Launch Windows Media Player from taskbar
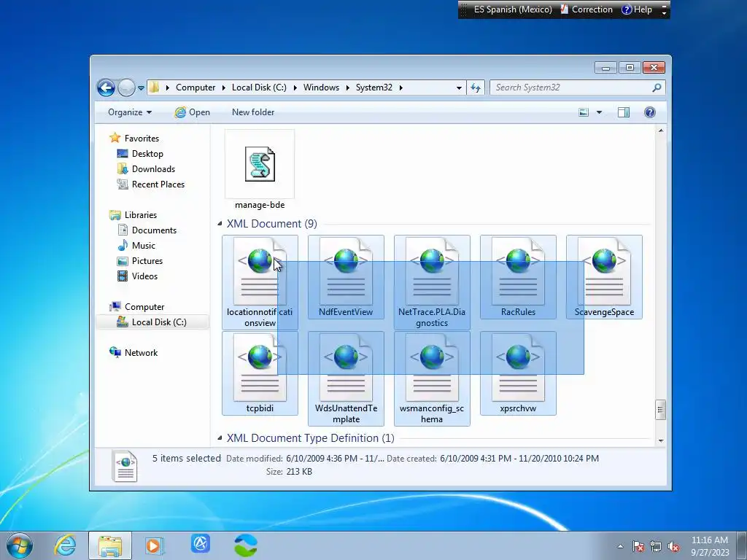Screen dimensions: 747x560 pyautogui.click(x=154, y=545)
